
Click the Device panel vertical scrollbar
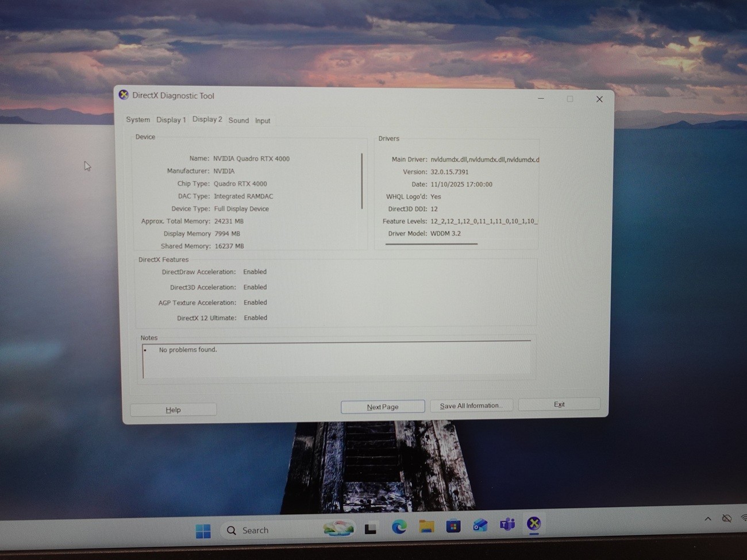pos(362,181)
